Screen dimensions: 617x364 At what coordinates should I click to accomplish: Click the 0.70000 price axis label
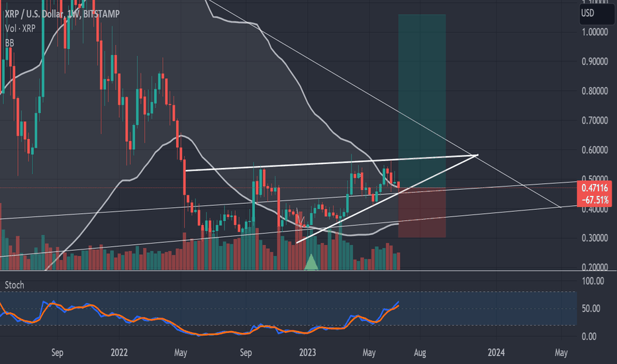pyautogui.click(x=594, y=120)
